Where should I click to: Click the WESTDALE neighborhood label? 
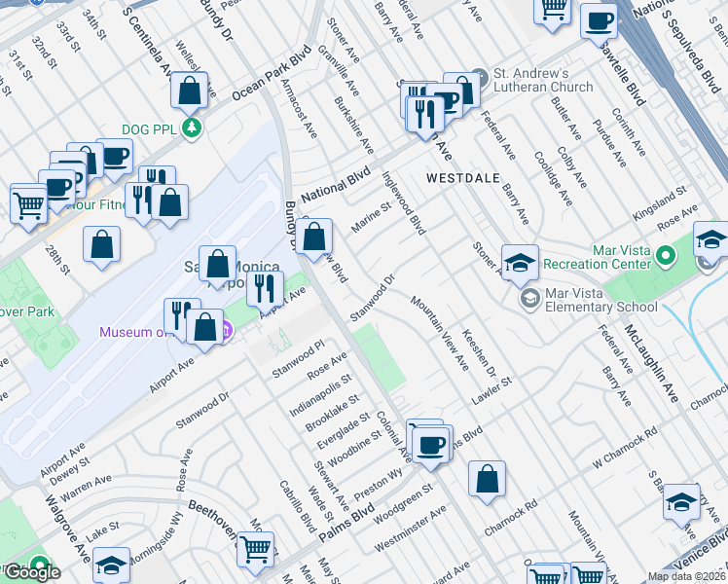tap(463, 178)
